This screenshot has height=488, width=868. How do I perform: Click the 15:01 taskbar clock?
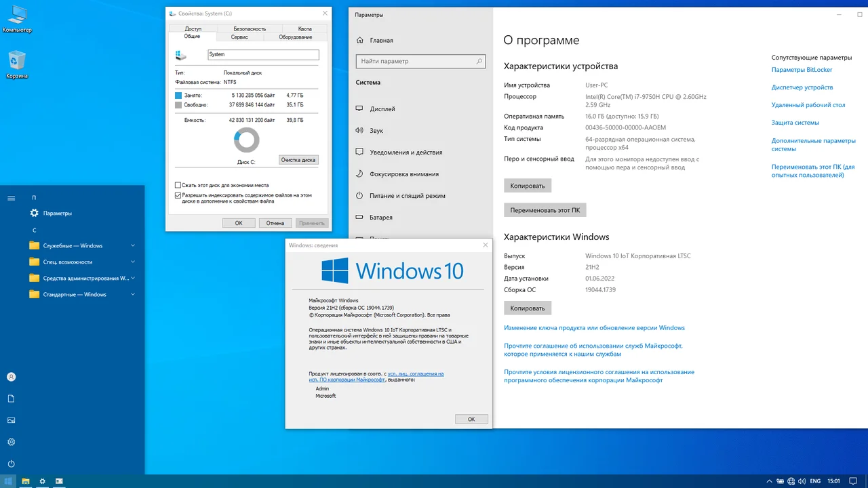tap(834, 481)
